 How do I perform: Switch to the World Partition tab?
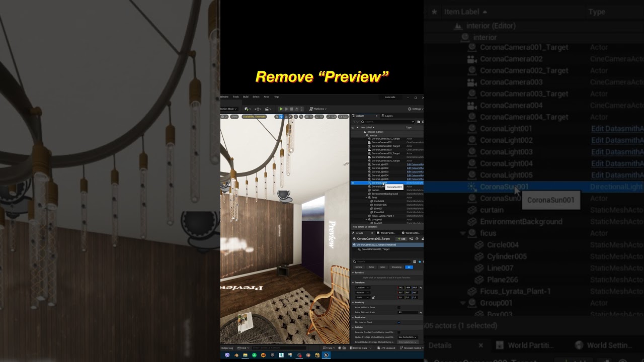pyautogui.click(x=387, y=233)
